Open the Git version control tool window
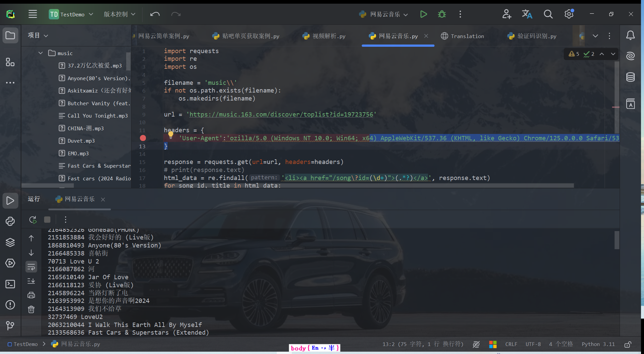This screenshot has width=644, height=354. click(10, 325)
